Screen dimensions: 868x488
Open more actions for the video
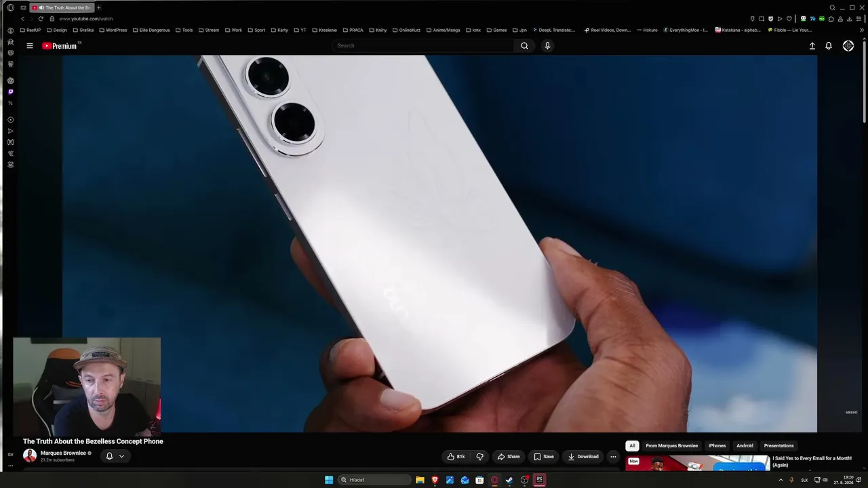tap(613, 457)
